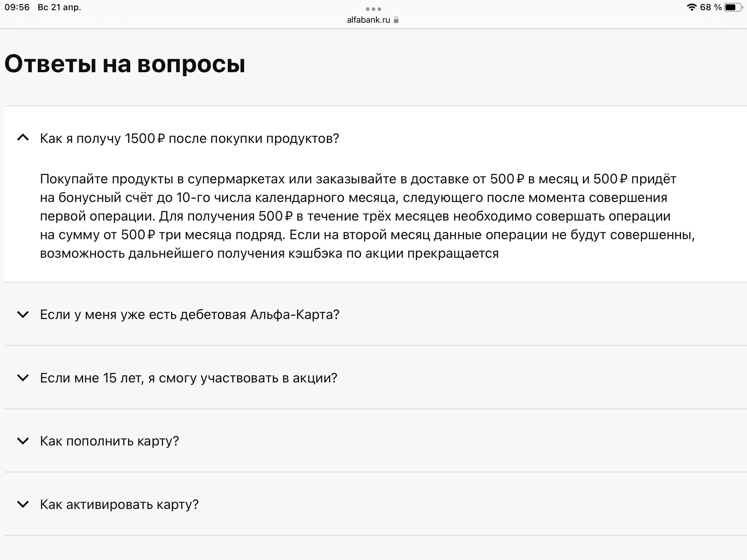747x560 pixels.
Task: Expand chevron beside Альфа-Карта question
Action: pos(23,314)
